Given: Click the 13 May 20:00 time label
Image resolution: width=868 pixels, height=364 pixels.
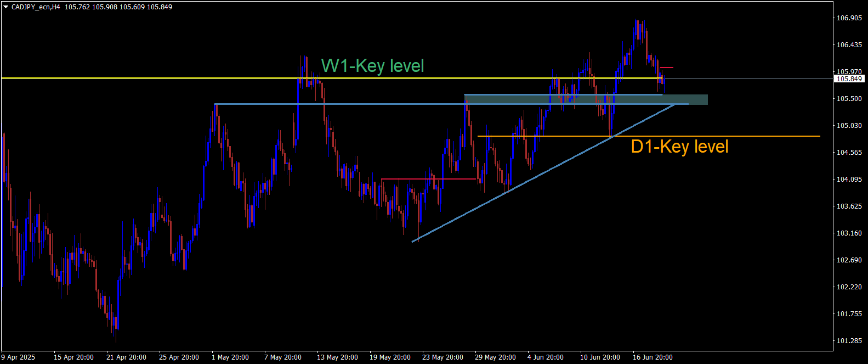Looking at the screenshot, I should 337,357.
